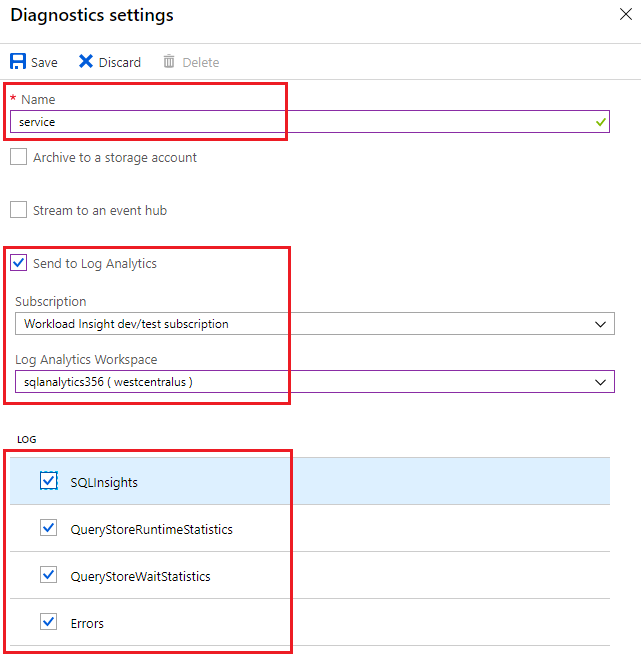Click the Delete trash can icon
641x671 pixels.
[169, 62]
